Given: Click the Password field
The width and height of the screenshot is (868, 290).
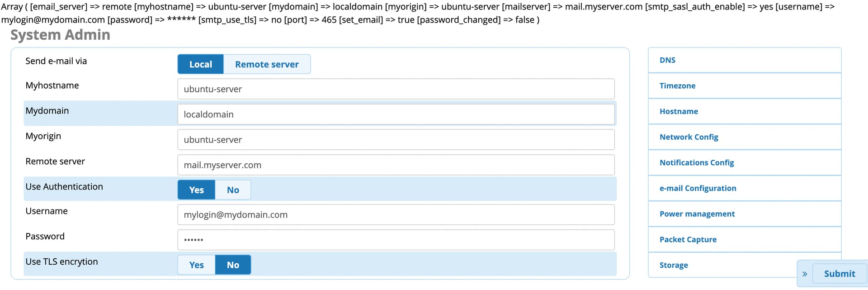Looking at the screenshot, I should (x=396, y=240).
